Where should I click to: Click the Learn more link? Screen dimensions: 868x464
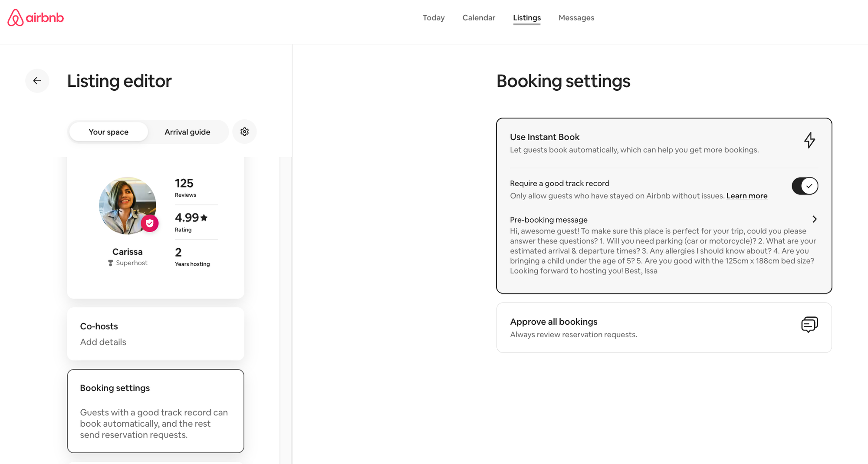pyautogui.click(x=747, y=196)
